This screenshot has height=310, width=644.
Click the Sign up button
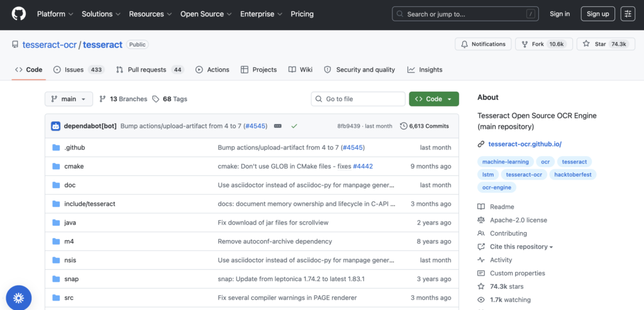(597, 14)
